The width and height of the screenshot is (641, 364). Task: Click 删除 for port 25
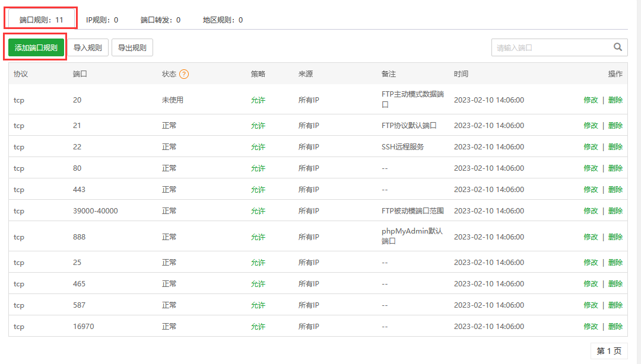[x=616, y=262]
